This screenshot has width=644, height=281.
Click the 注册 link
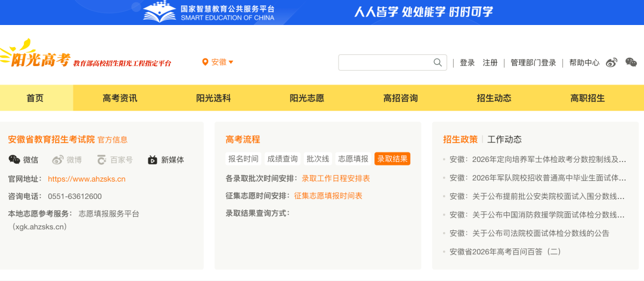pyautogui.click(x=490, y=63)
